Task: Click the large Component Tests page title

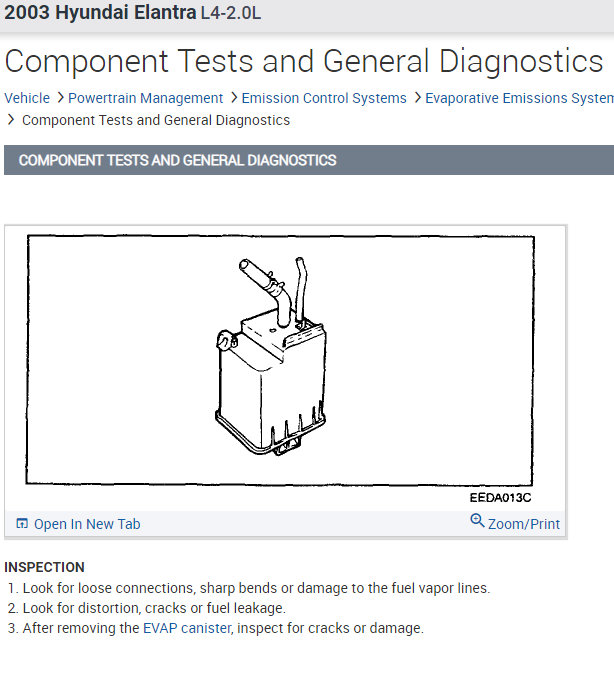Action: pyautogui.click(x=304, y=62)
